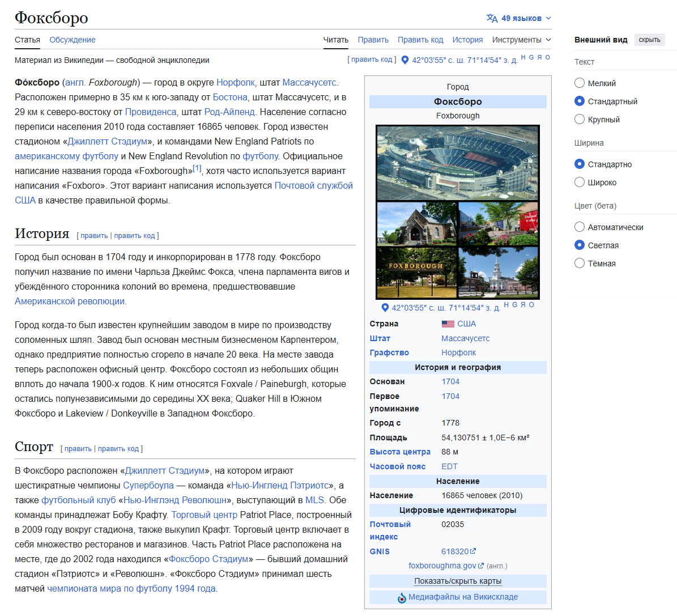Click external link icon after foxboroughma.gov
677x616 pixels.
(x=481, y=566)
